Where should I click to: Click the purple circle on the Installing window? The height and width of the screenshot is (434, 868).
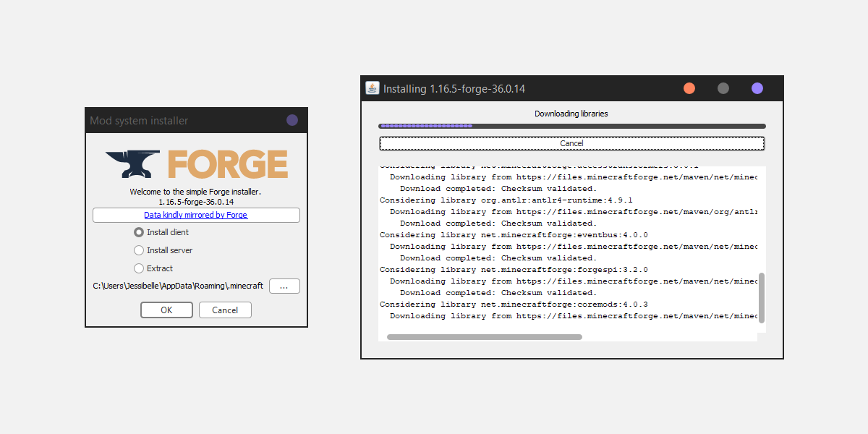click(x=757, y=88)
